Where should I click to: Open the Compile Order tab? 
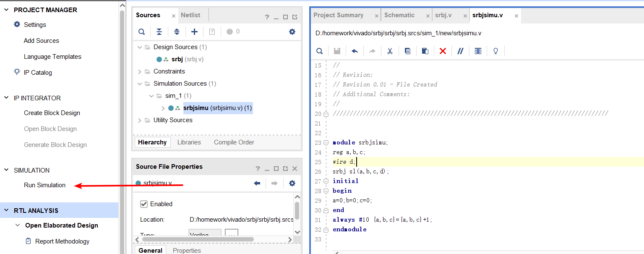point(234,142)
